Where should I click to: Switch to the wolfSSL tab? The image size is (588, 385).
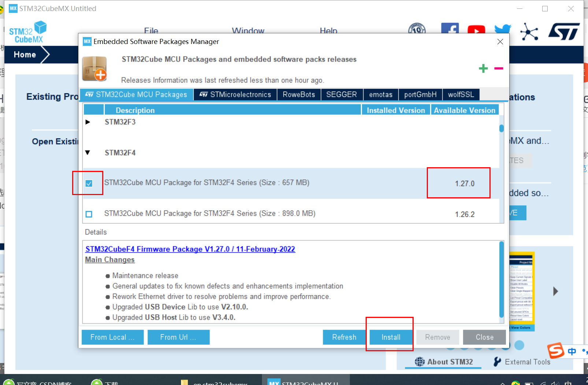point(461,95)
